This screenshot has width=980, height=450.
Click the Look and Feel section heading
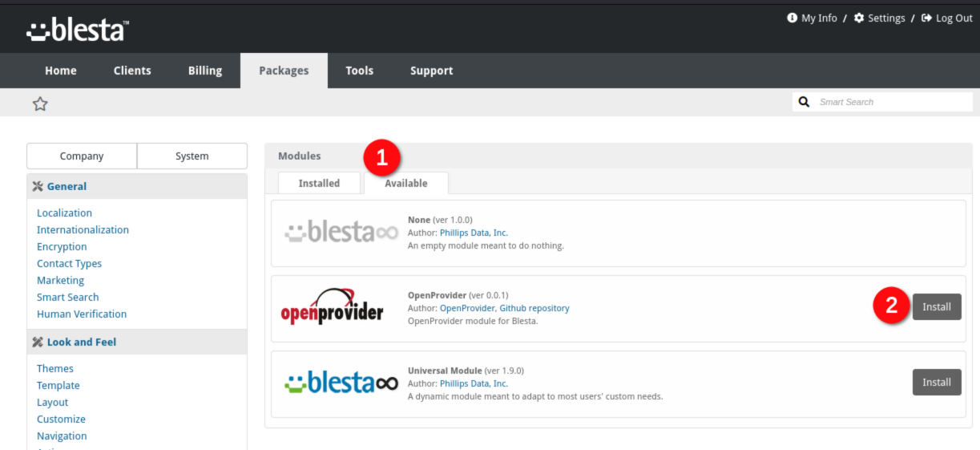82,342
